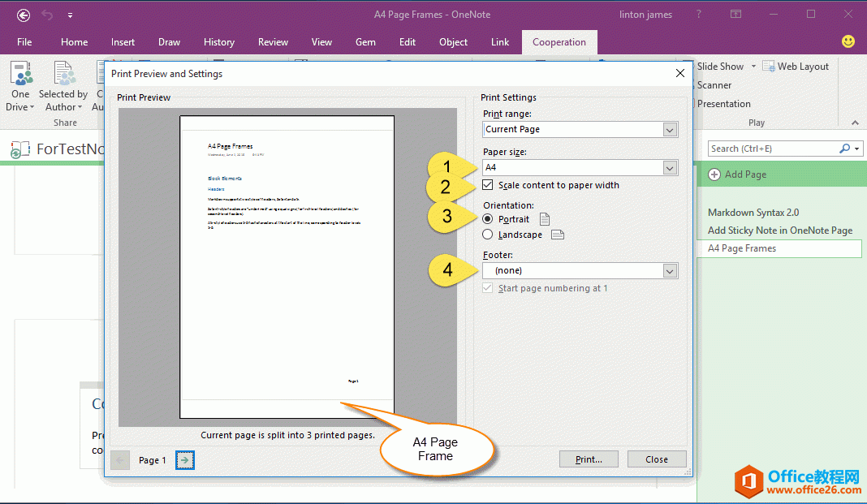Image resolution: width=867 pixels, height=504 pixels.
Task: Toggle Scale content to paper width
Action: (488, 184)
